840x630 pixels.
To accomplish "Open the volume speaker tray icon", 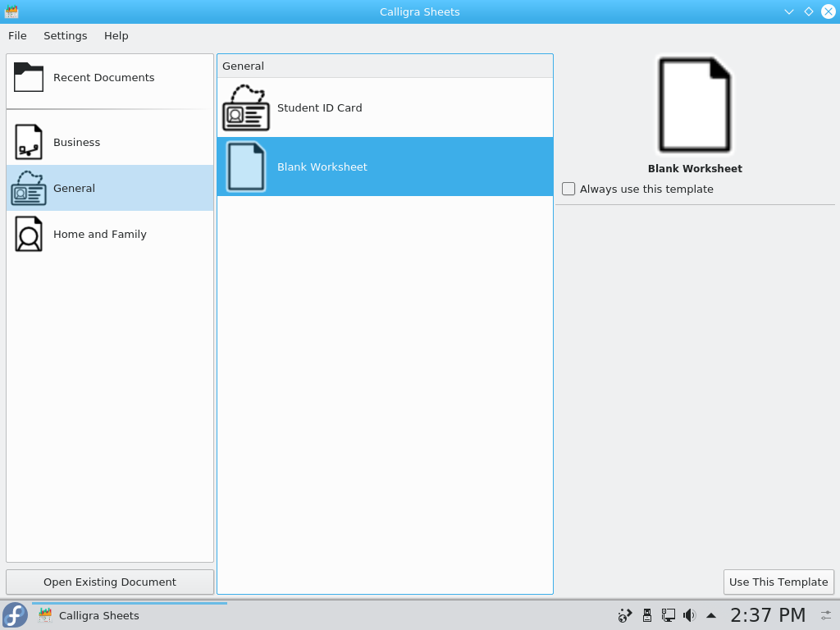I will [x=689, y=615].
